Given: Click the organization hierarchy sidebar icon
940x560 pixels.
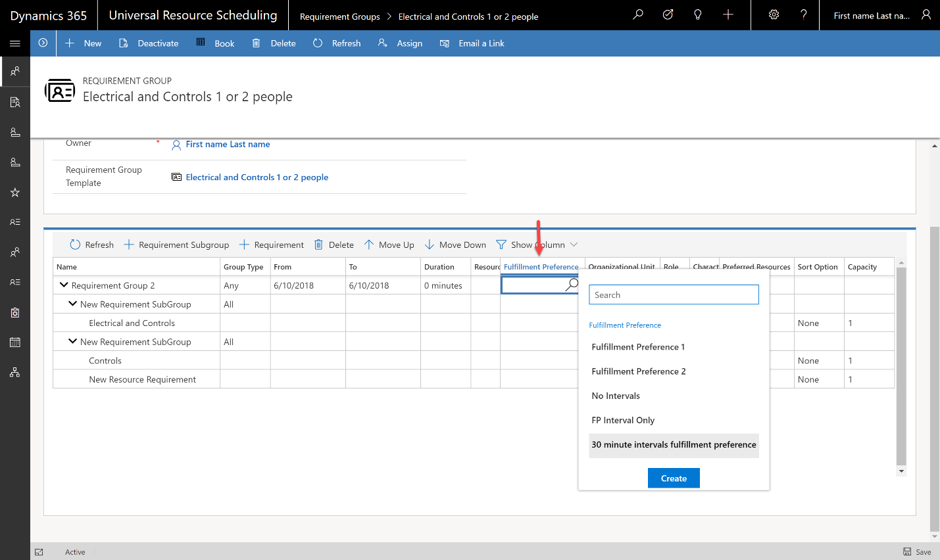Looking at the screenshot, I should 15,372.
